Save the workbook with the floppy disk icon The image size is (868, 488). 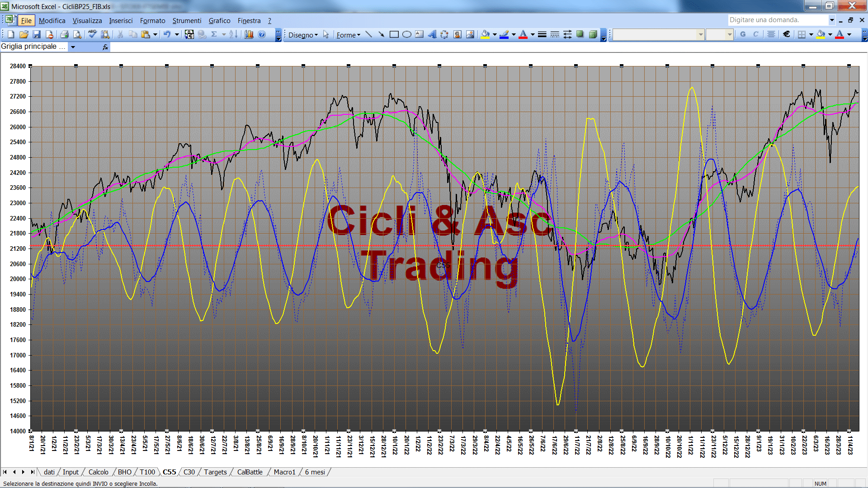(37, 34)
